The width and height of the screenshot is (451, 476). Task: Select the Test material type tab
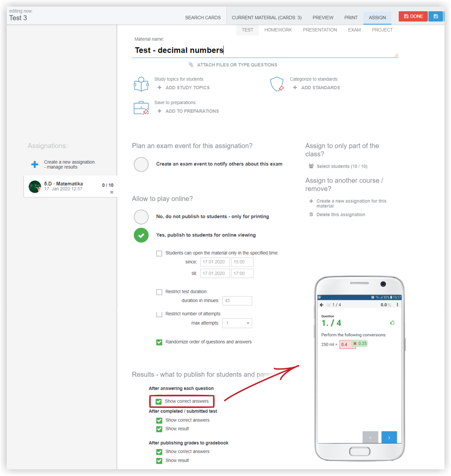pyautogui.click(x=248, y=30)
